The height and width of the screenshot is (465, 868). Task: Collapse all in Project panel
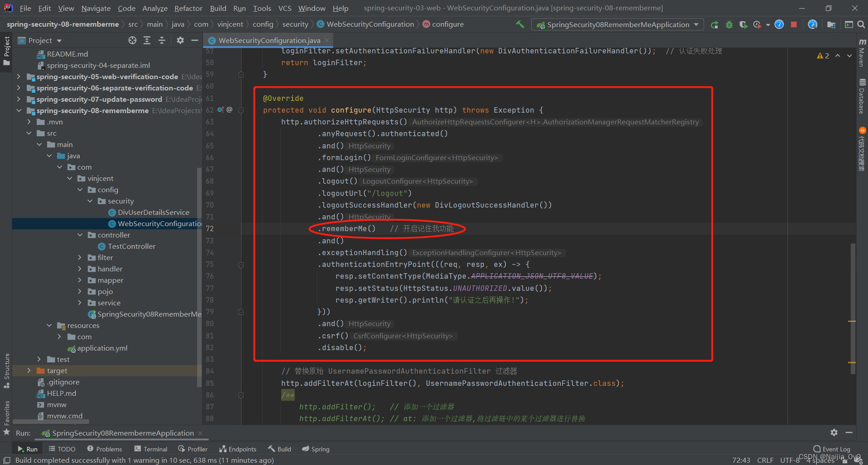pyautogui.click(x=162, y=40)
